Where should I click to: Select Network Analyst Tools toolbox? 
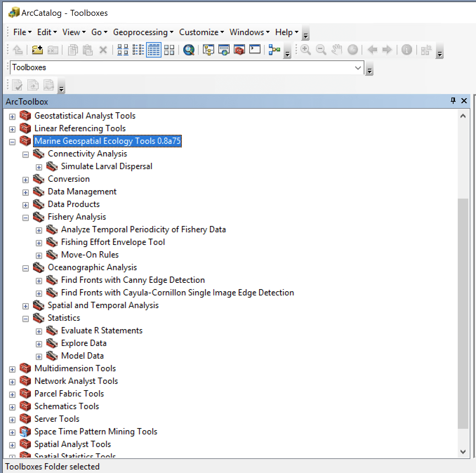[x=76, y=381]
